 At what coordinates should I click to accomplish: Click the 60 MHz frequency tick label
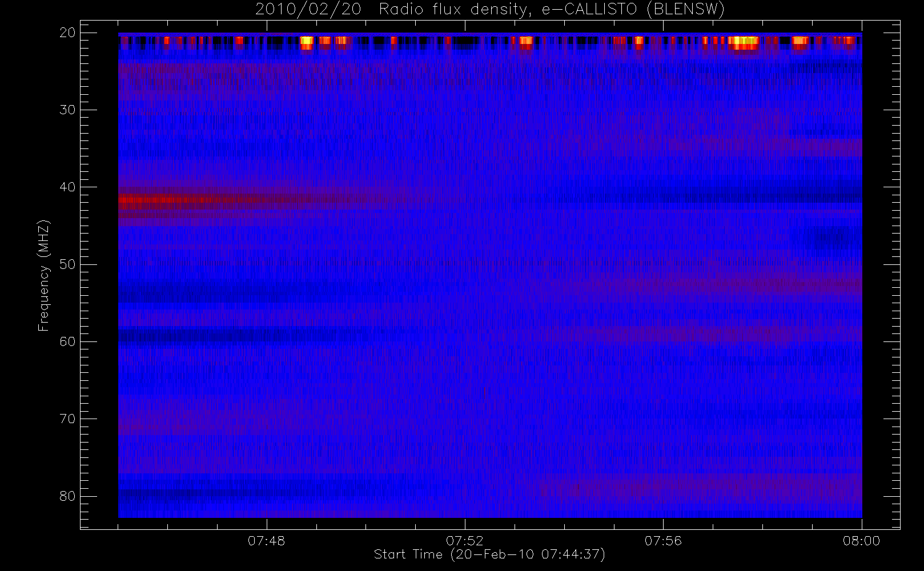(67, 341)
